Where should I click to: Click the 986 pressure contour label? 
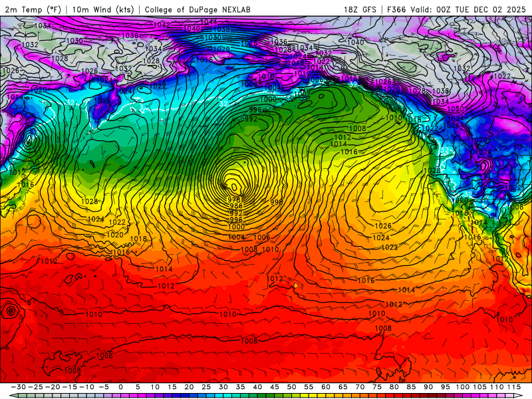click(x=236, y=206)
